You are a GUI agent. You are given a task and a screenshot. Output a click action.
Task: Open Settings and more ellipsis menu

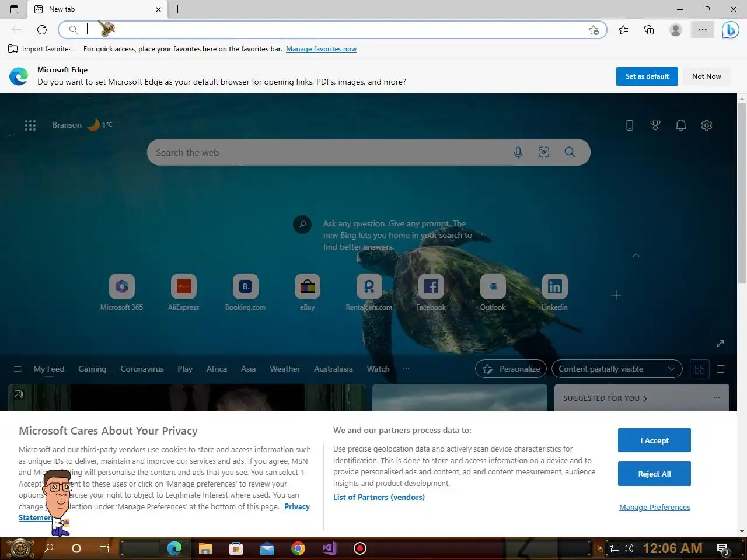pos(703,30)
